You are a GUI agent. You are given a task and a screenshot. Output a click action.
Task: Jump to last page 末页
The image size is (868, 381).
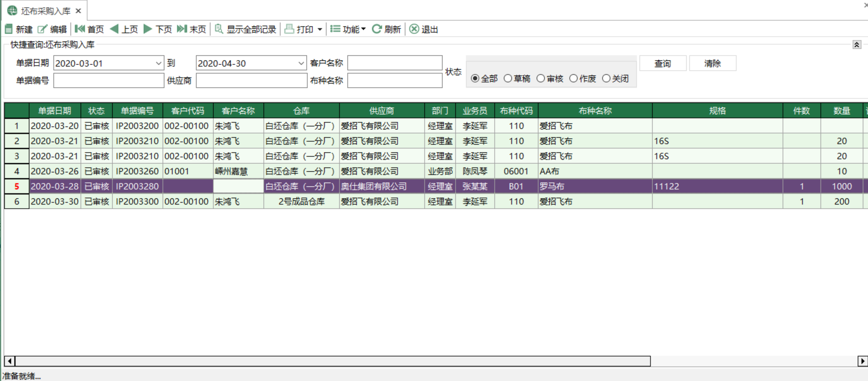pyautogui.click(x=192, y=29)
